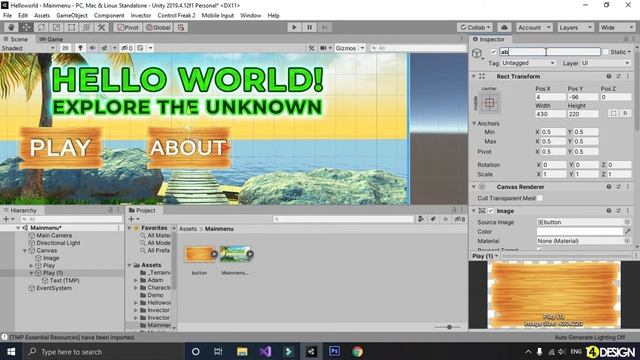This screenshot has height=360, width=640.
Task: Open scene view tools wrench icon
Action: [312, 48]
